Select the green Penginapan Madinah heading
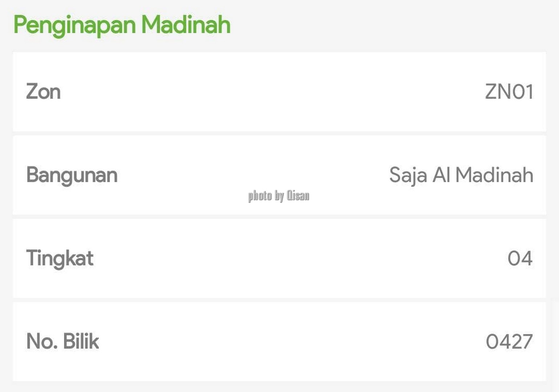Image resolution: width=559 pixels, height=392 pixels. click(122, 25)
